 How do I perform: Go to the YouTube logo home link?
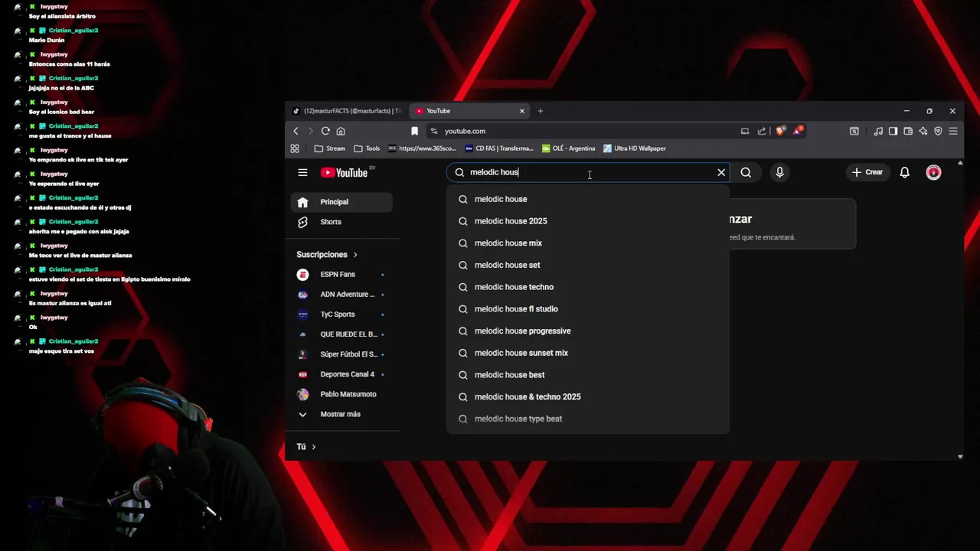tap(345, 172)
